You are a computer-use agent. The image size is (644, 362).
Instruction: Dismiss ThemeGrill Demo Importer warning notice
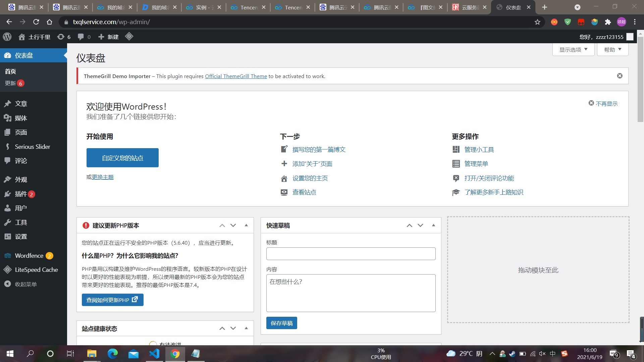click(x=620, y=75)
